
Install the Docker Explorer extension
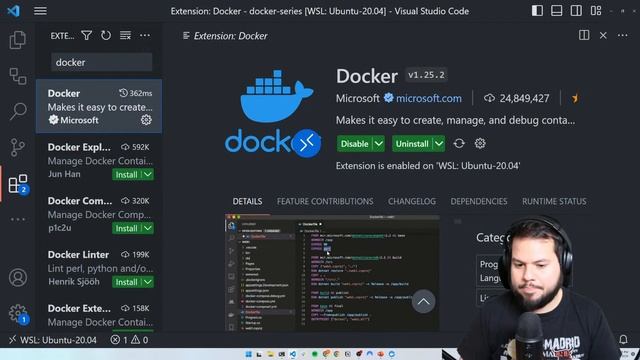pyautogui.click(x=127, y=174)
